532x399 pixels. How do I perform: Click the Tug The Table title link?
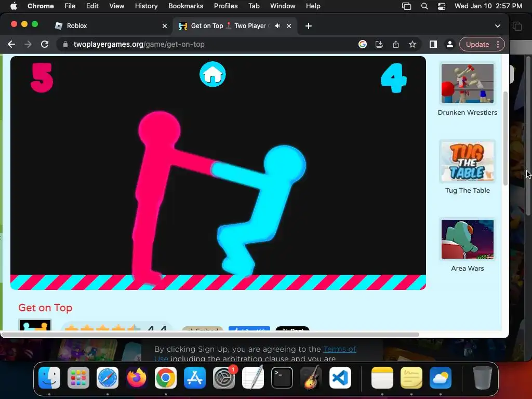click(467, 191)
